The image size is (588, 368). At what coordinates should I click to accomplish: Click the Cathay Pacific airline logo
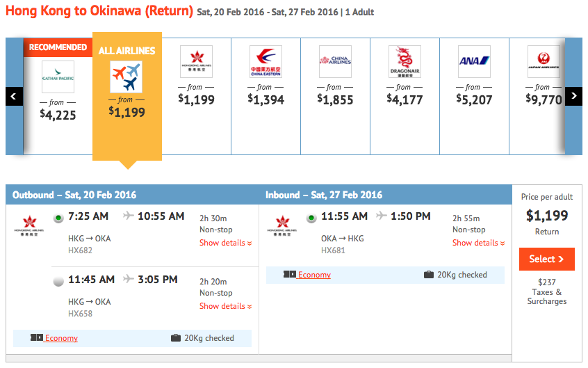coord(58,77)
